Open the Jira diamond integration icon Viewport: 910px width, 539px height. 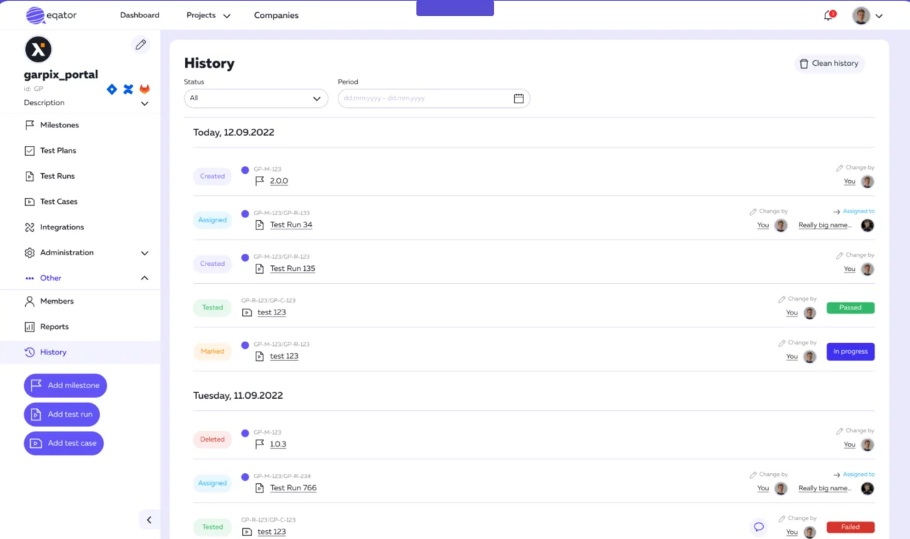112,89
